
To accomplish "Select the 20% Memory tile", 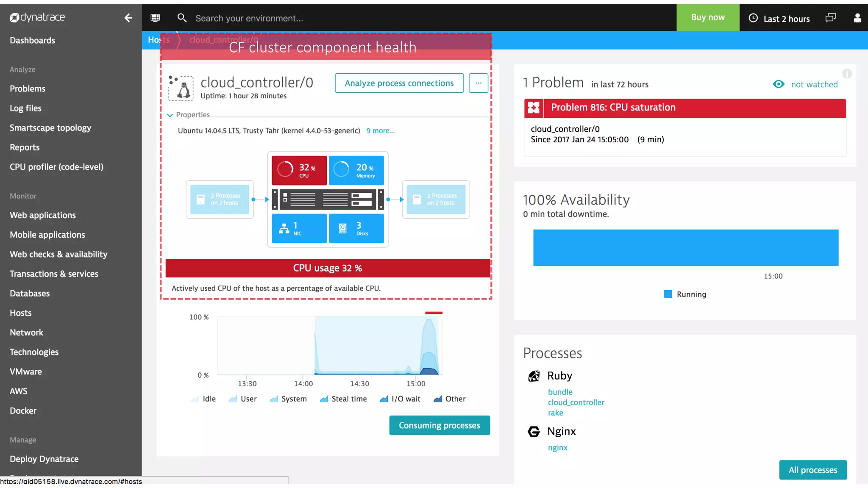I will coord(356,170).
